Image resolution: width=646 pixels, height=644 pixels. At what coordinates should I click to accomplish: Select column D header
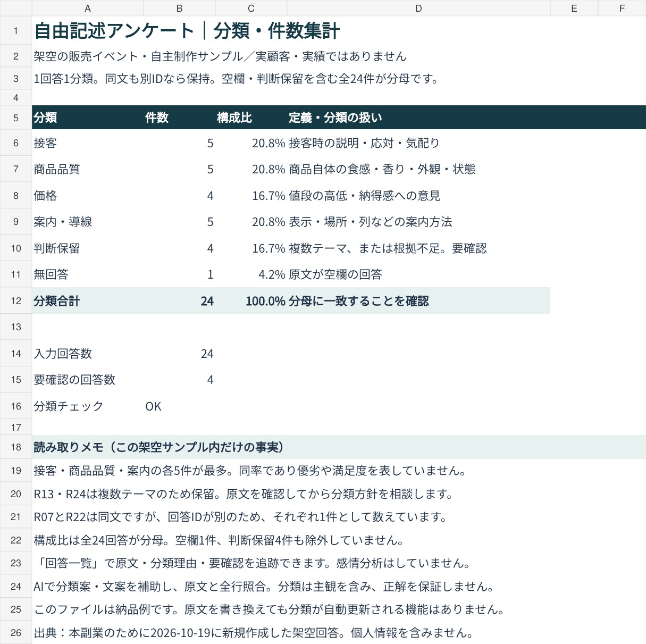tap(418, 8)
